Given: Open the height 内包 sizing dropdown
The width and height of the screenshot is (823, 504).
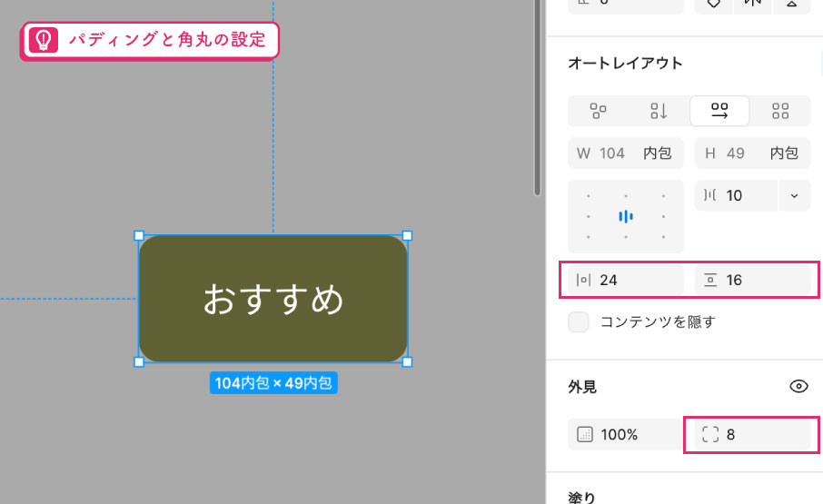Looking at the screenshot, I should tap(784, 153).
